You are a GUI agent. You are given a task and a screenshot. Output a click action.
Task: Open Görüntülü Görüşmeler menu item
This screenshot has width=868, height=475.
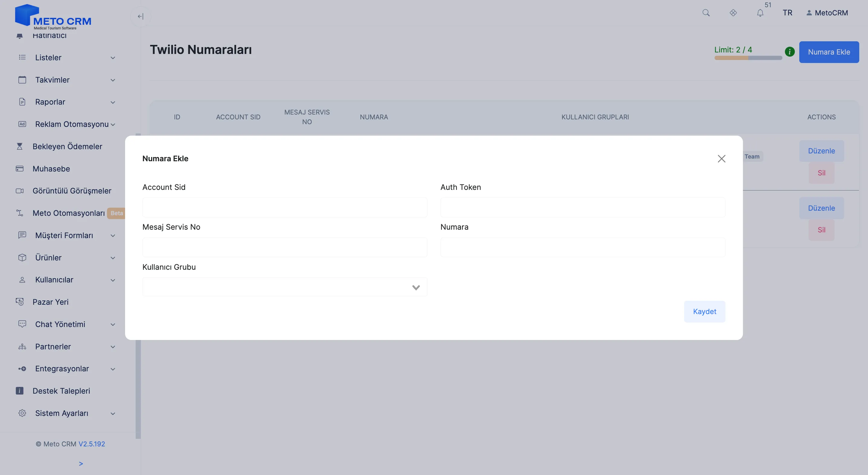point(72,191)
